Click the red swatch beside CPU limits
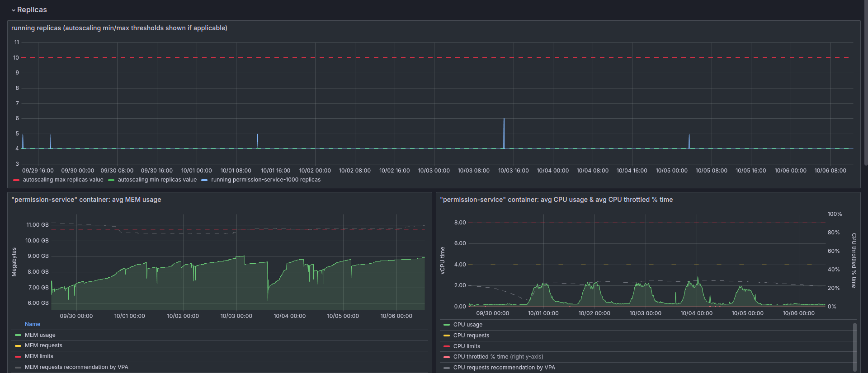This screenshot has height=373, width=868. click(x=447, y=346)
